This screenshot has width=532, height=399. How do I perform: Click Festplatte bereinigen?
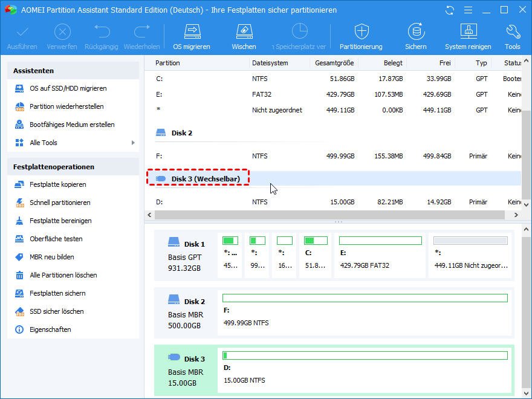60,221
